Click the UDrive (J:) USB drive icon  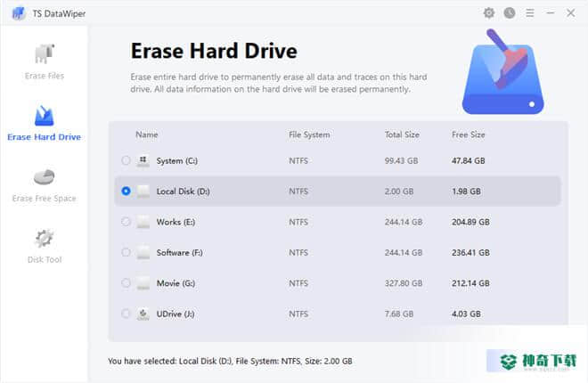[x=143, y=314]
